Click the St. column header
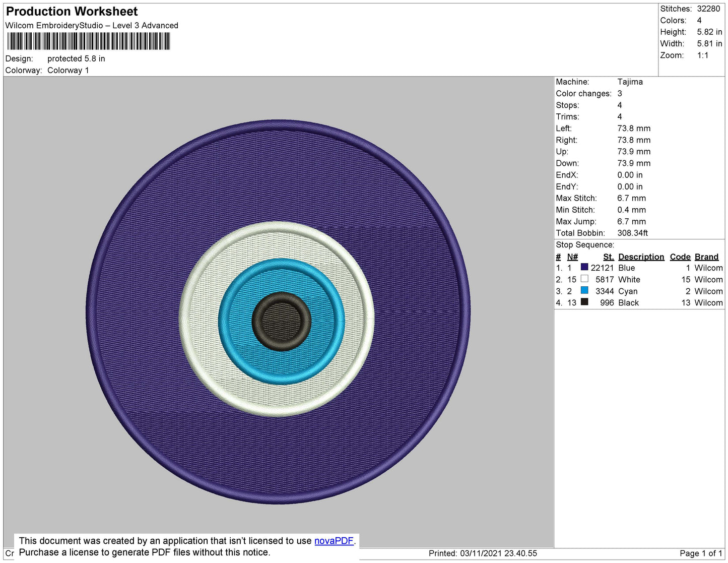 click(609, 257)
